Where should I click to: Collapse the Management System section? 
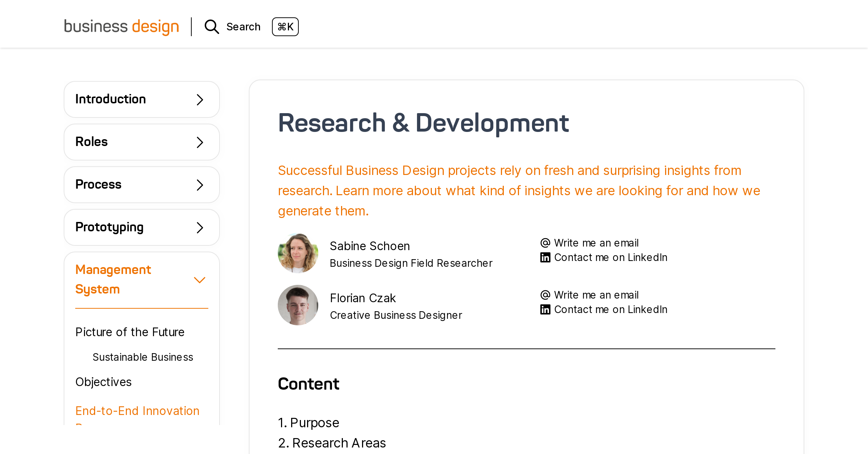pos(200,279)
